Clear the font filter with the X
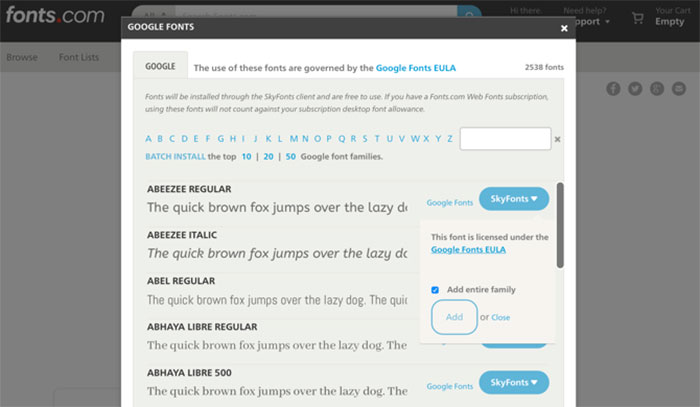The image size is (700, 407). (x=557, y=139)
